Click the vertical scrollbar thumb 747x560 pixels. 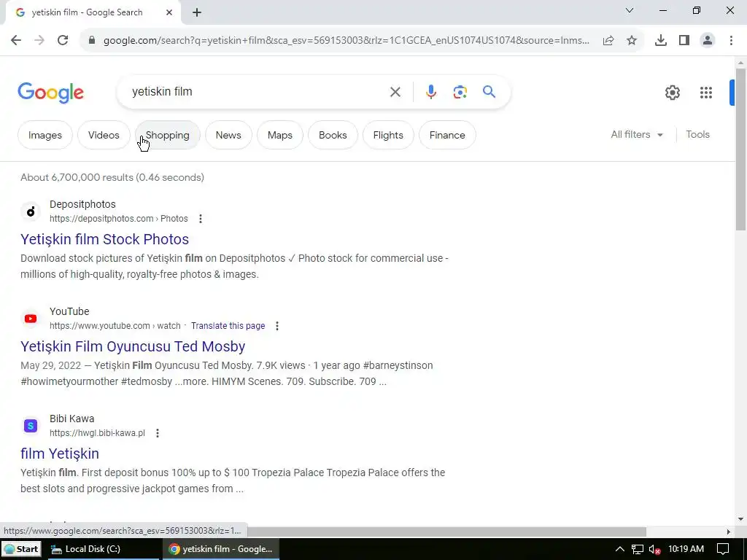click(x=740, y=151)
